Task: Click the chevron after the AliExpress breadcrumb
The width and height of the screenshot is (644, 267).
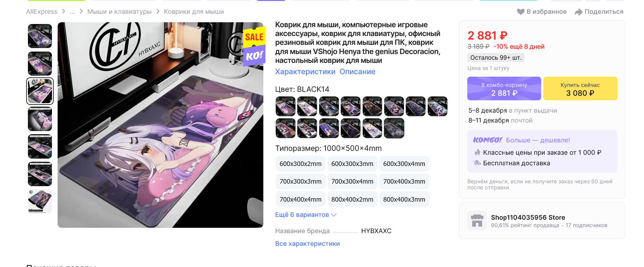Action: (64, 11)
